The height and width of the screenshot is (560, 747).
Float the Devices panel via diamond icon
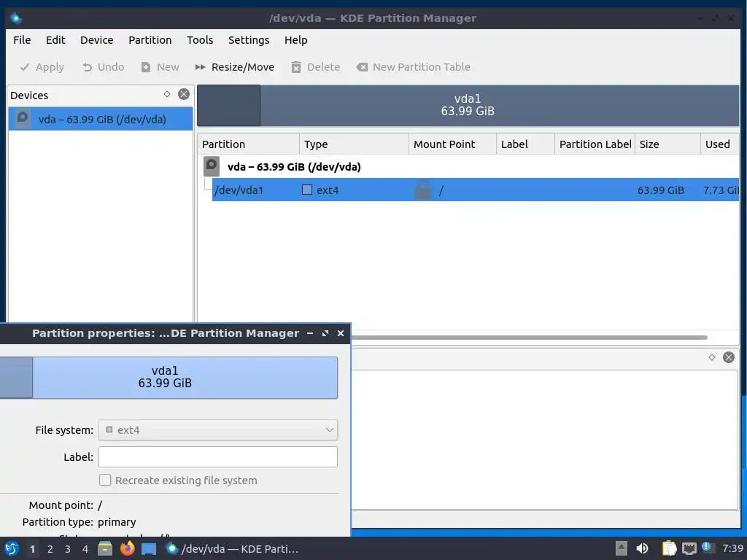[167, 94]
